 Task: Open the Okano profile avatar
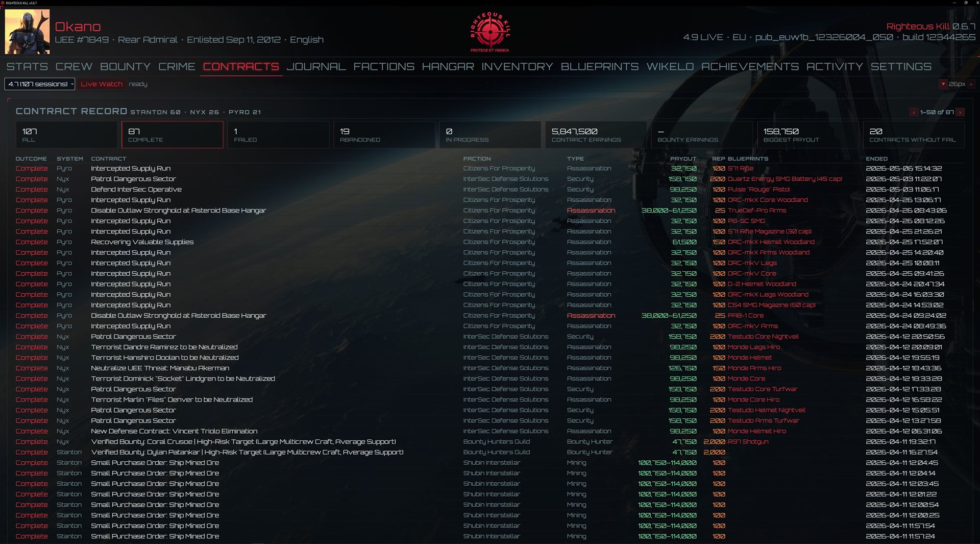click(x=28, y=32)
